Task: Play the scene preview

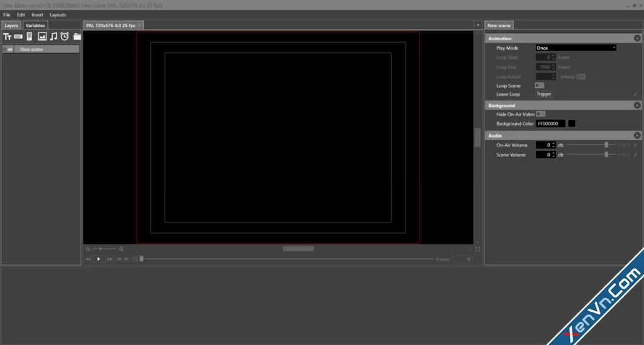Action: pyautogui.click(x=99, y=260)
